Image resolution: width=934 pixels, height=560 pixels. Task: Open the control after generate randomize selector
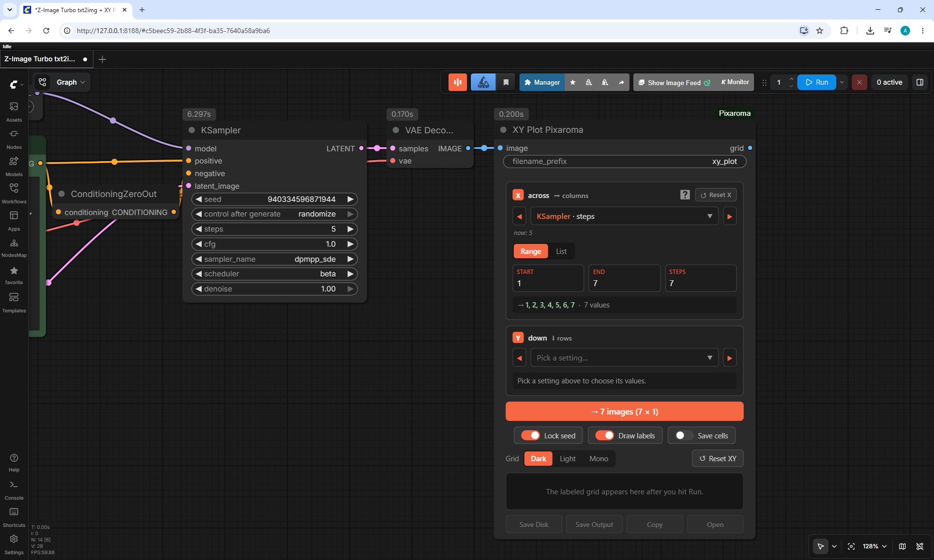[x=274, y=214]
